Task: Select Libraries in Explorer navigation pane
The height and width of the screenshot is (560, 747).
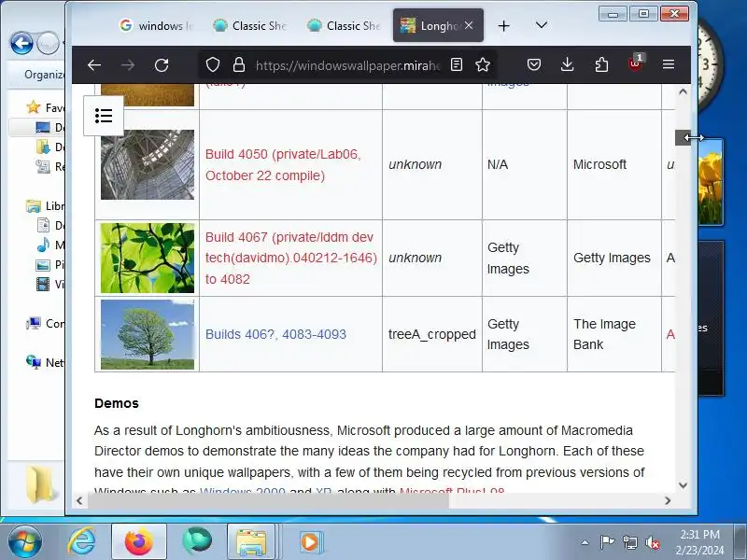Action: pyautogui.click(x=45, y=205)
